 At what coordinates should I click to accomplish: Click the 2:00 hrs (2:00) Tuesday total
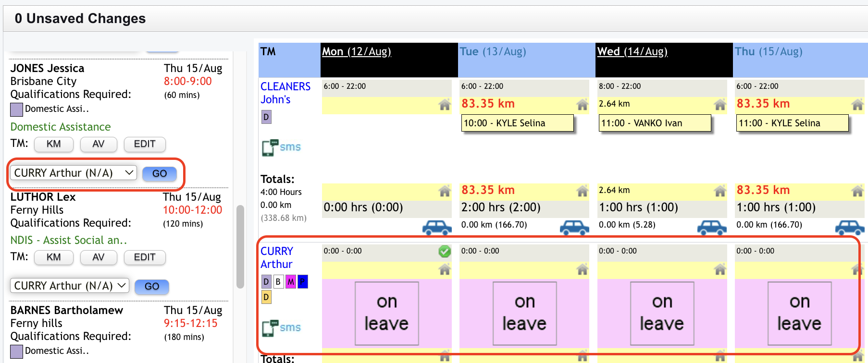pos(501,207)
